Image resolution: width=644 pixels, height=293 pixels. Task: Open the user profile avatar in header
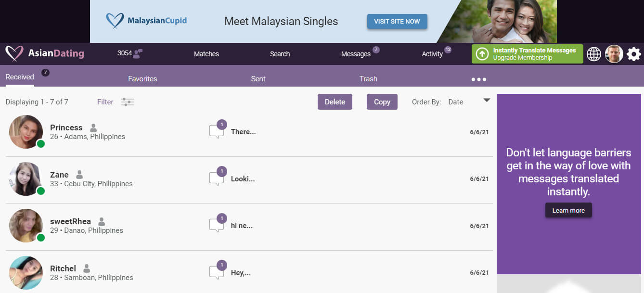[614, 54]
